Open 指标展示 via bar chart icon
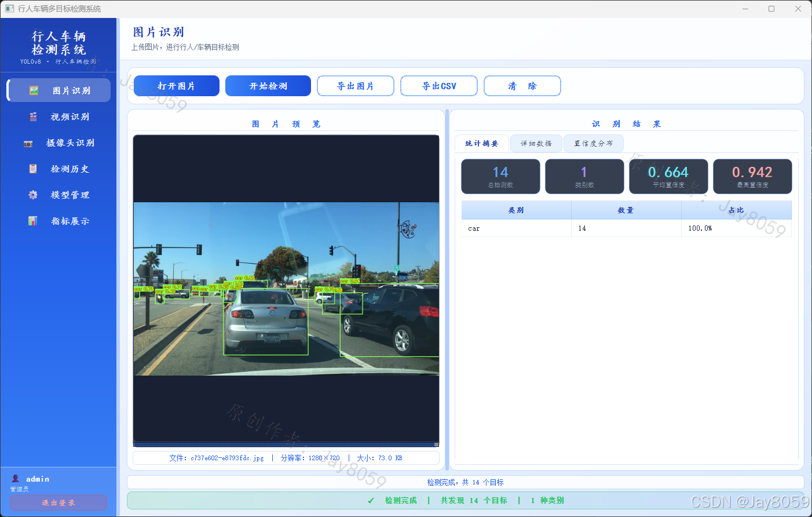This screenshot has height=517, width=812. tap(32, 221)
